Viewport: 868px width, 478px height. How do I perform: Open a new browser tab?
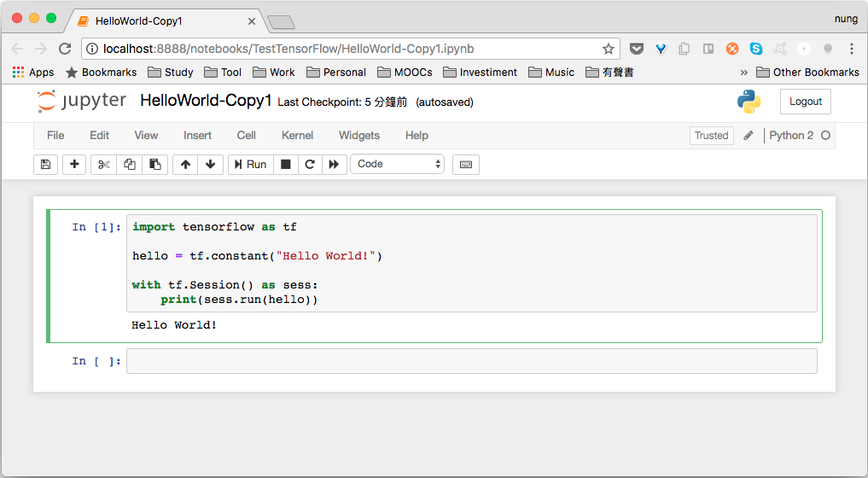coord(281,22)
